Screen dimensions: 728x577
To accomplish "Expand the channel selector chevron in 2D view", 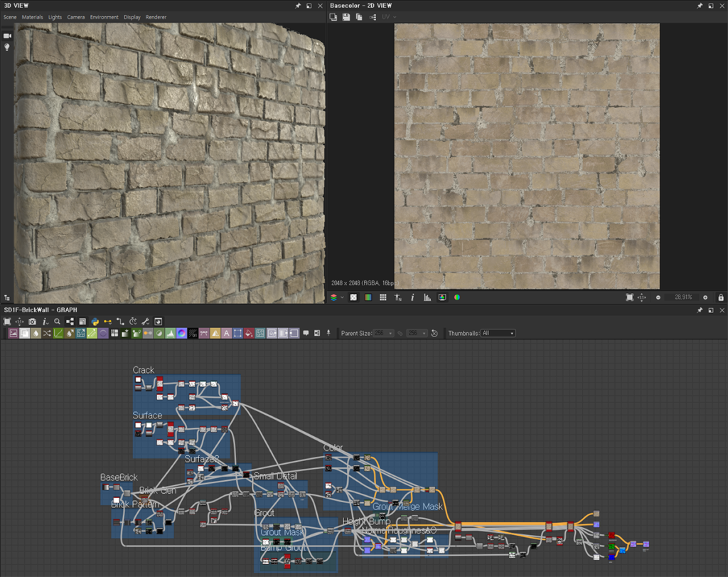I will point(342,297).
